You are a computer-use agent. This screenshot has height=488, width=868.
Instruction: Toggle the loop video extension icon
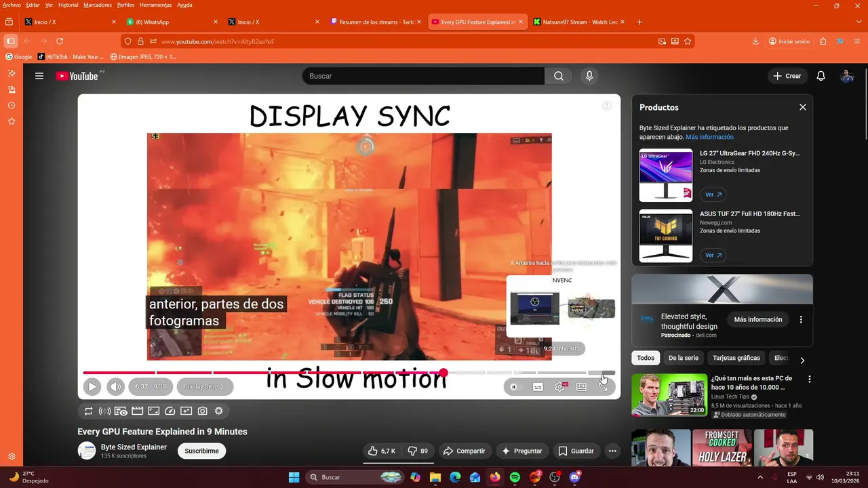click(88, 411)
